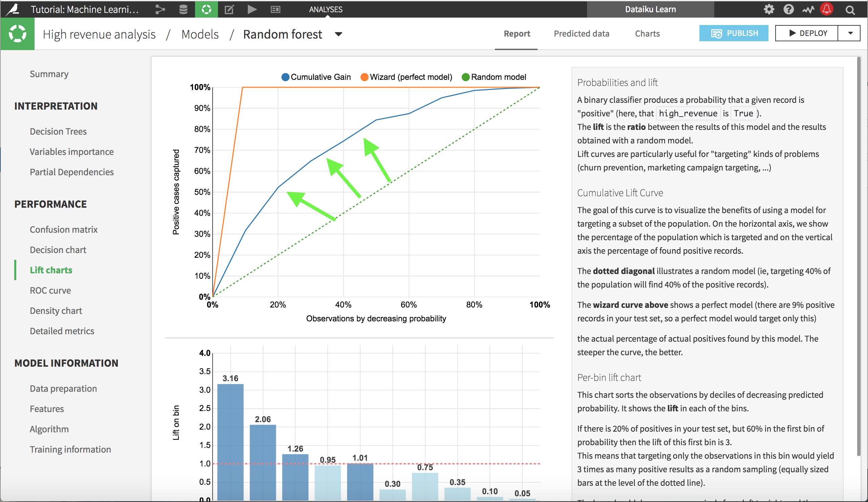The image size is (868, 502).
Task: Open the help question mark icon
Action: point(788,9)
